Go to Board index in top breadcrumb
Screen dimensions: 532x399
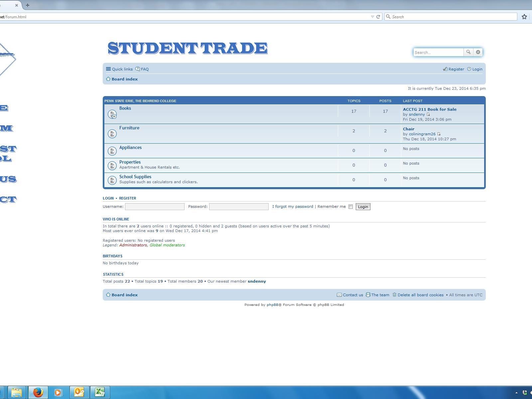[122, 79]
